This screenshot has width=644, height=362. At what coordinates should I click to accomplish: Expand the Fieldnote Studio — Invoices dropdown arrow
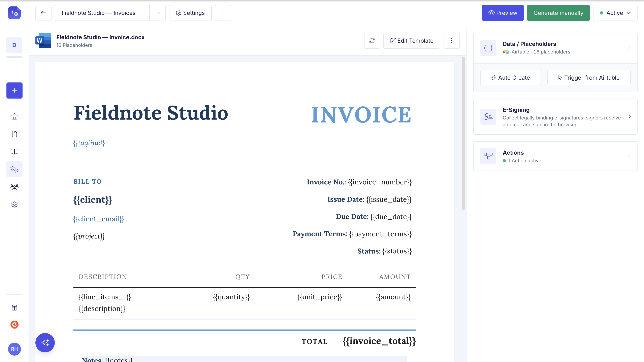[x=158, y=13]
